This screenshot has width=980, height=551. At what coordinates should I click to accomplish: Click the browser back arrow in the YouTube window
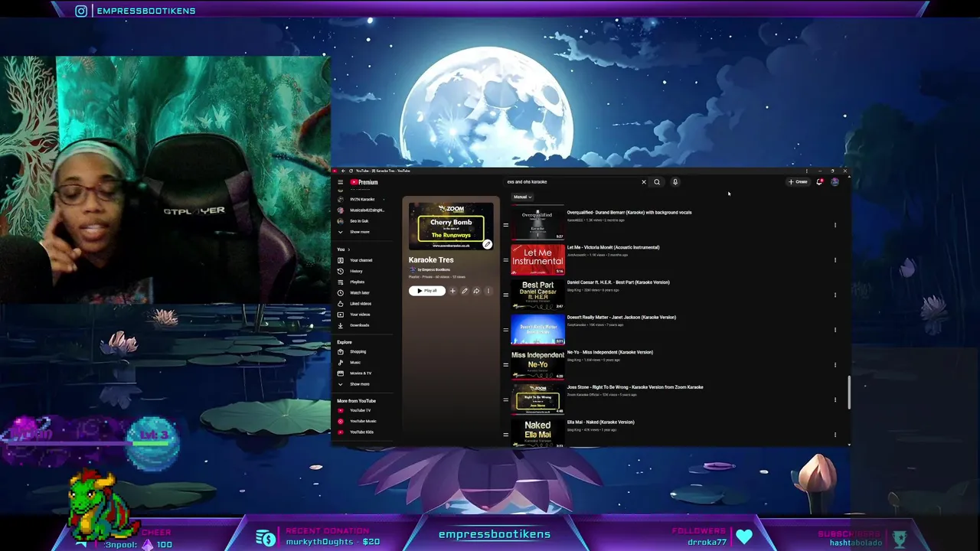point(342,171)
